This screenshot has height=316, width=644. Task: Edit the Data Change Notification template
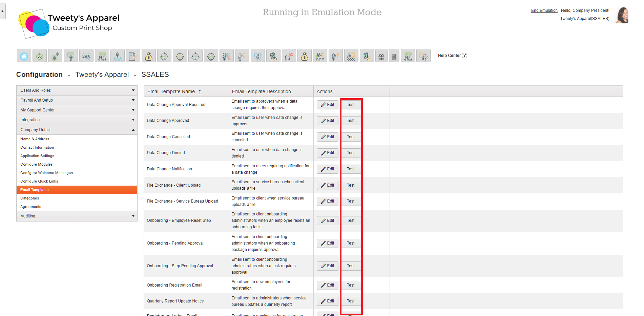point(328,169)
